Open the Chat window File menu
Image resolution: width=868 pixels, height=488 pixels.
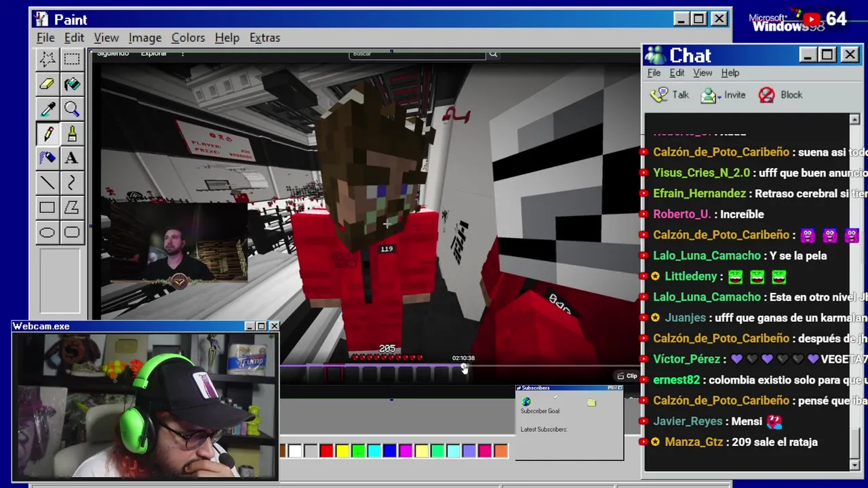click(654, 73)
